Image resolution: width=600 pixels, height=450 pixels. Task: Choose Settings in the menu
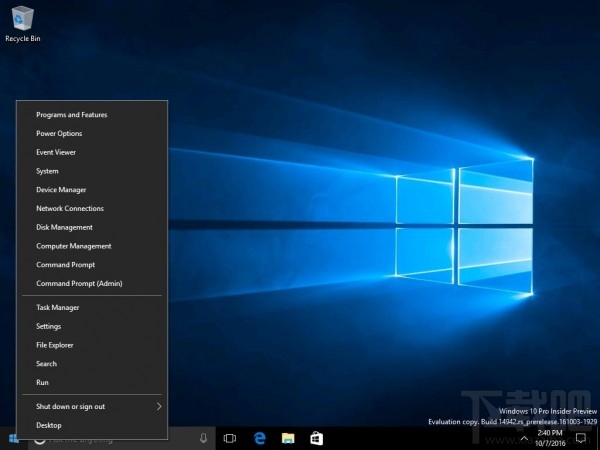[x=92, y=326]
